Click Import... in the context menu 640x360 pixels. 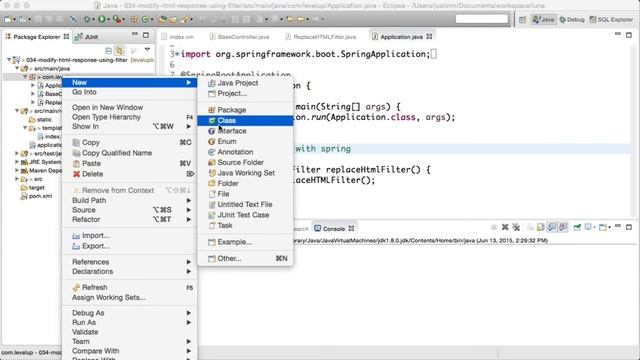(129, 236)
